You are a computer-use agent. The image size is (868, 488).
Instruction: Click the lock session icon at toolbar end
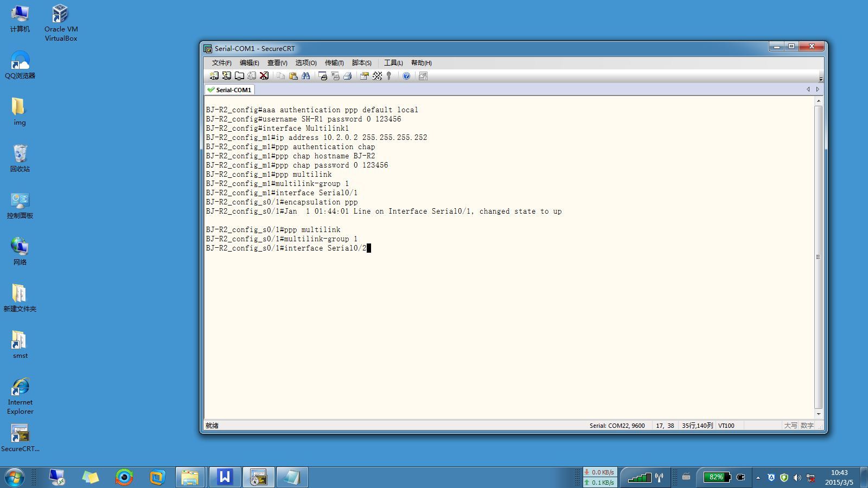coord(423,76)
